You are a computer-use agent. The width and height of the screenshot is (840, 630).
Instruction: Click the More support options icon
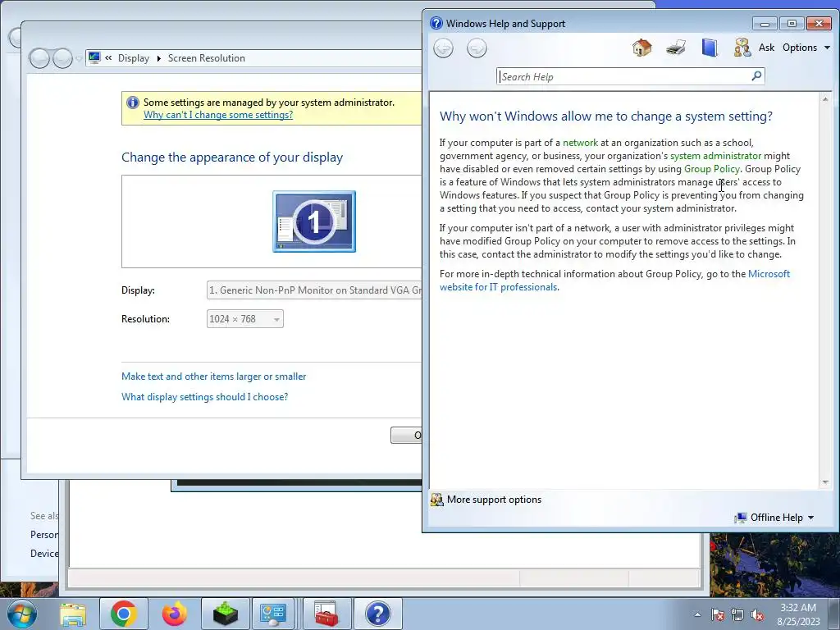coord(436,500)
